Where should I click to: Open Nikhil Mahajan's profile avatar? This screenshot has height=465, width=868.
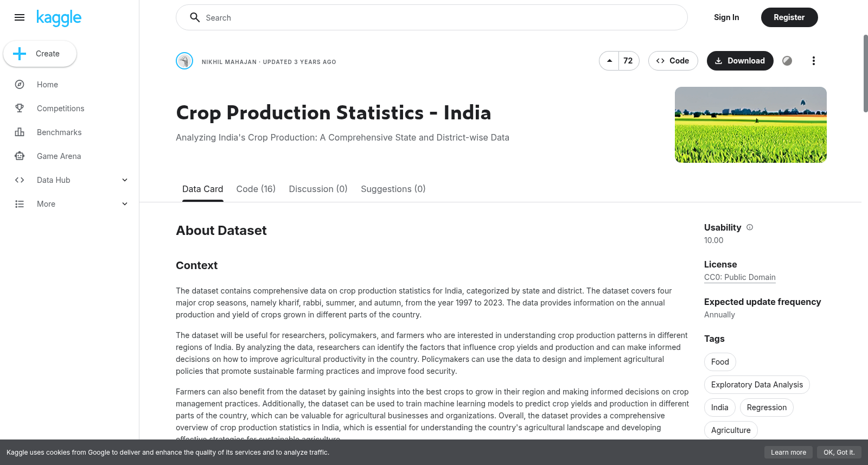tap(184, 61)
